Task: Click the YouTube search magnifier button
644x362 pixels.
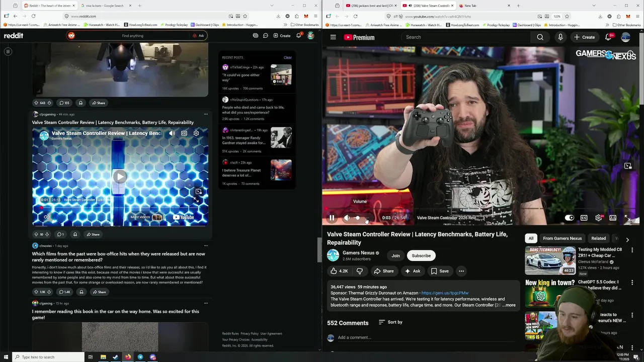Action: (x=540, y=37)
